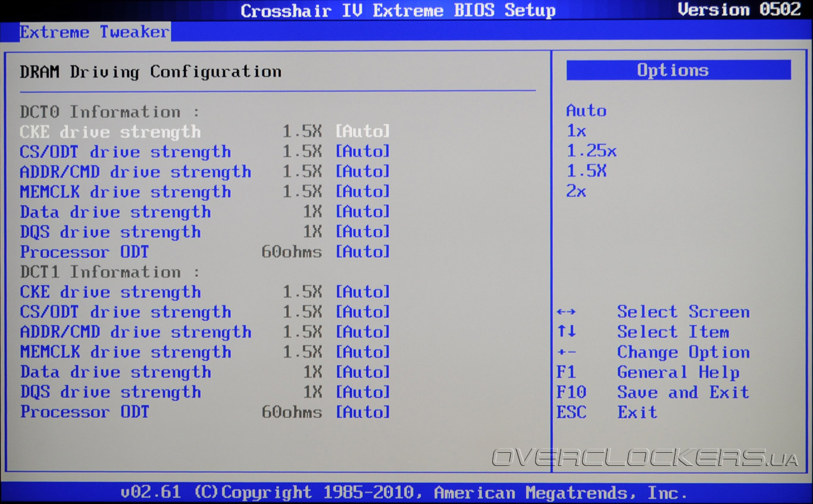Click the F10 Save and Exit entry
The image size is (813, 504).
pyautogui.click(x=653, y=392)
